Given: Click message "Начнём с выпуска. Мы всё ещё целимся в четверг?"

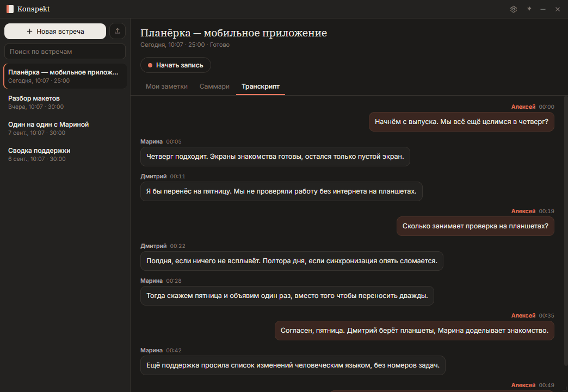Looking at the screenshot, I should pyautogui.click(x=461, y=122).
